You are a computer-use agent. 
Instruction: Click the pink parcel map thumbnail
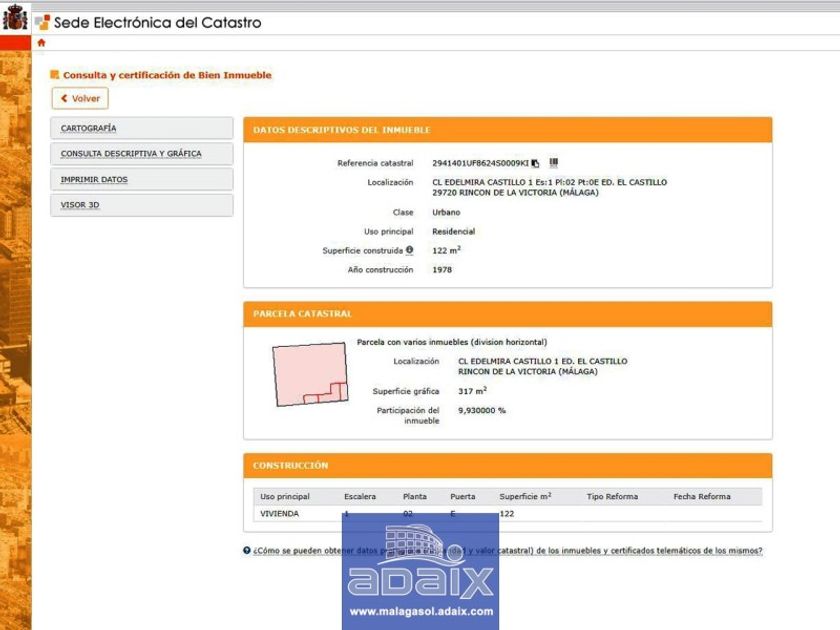click(310, 374)
